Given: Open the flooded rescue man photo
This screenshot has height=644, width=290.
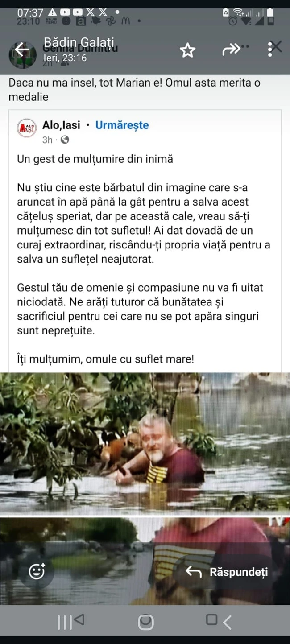Looking at the screenshot, I should tap(145, 442).
